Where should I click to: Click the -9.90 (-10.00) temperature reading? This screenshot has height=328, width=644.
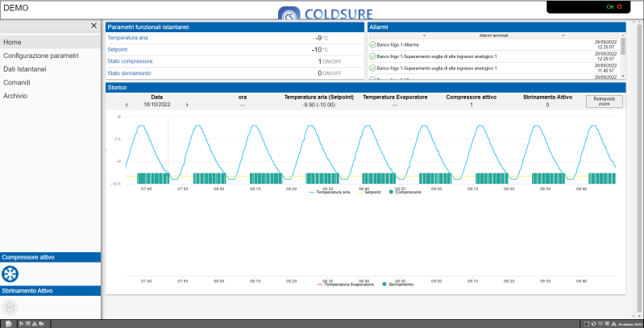318,105
